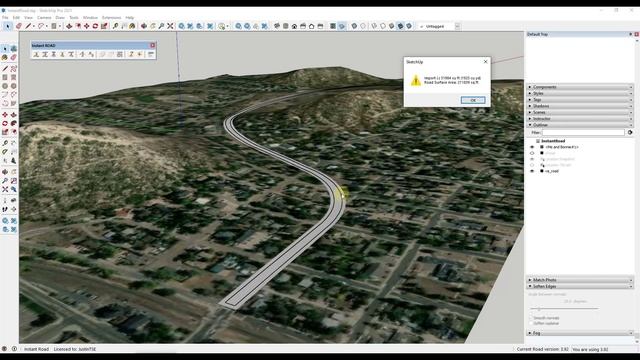The image size is (640, 360).
Task: Open the Camera menu
Action: point(44,18)
